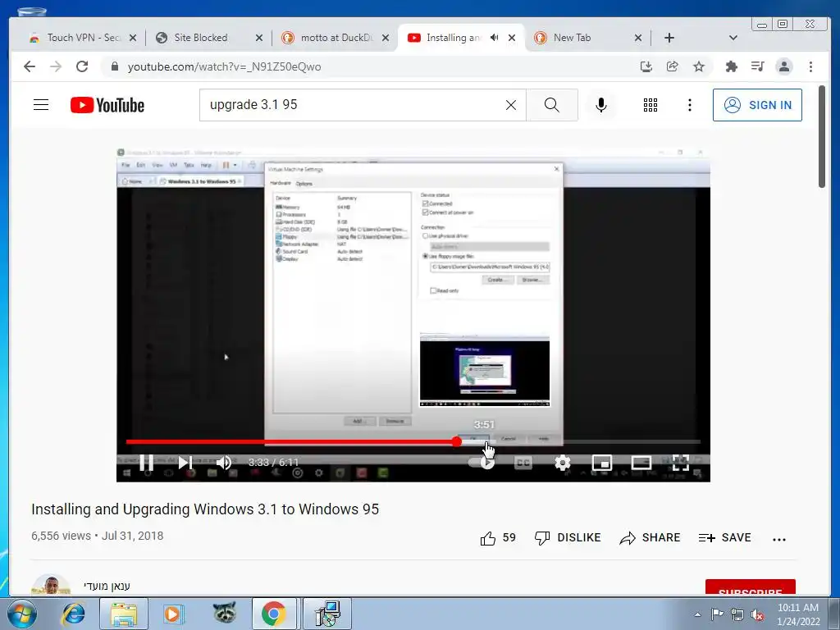Enable miniplayer mode

601,463
